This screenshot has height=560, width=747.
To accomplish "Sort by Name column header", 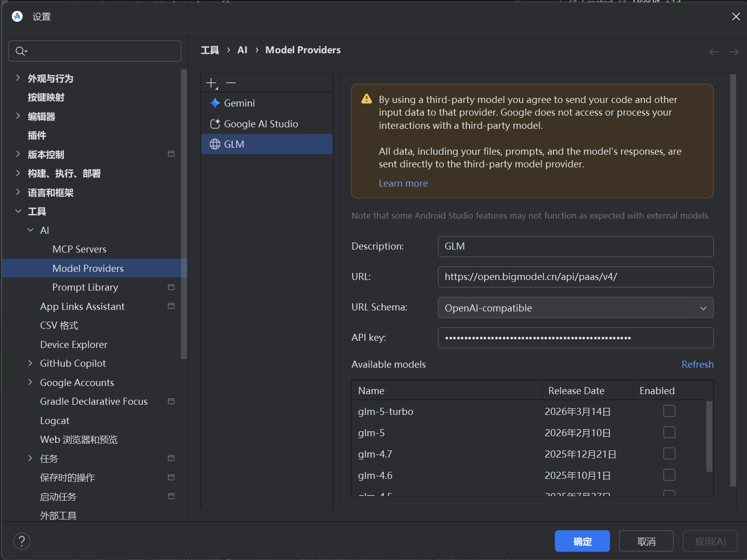I will (x=447, y=391).
